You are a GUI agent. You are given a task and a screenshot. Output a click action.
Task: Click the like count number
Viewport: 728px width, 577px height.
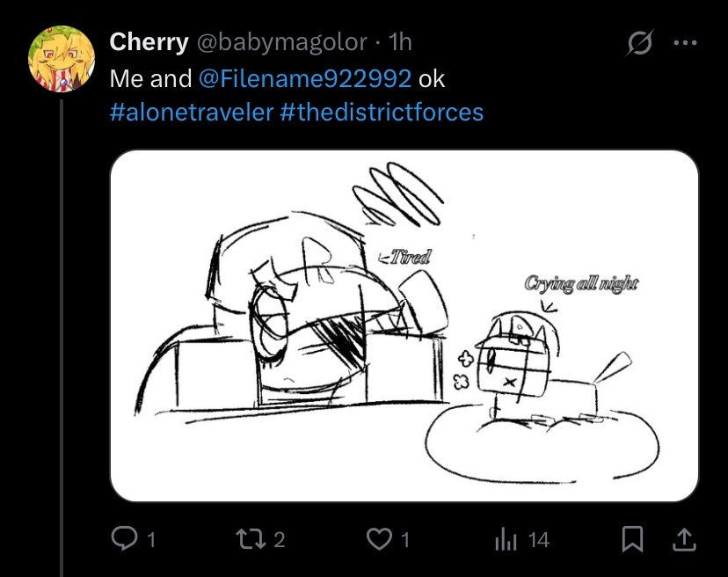[405, 540]
